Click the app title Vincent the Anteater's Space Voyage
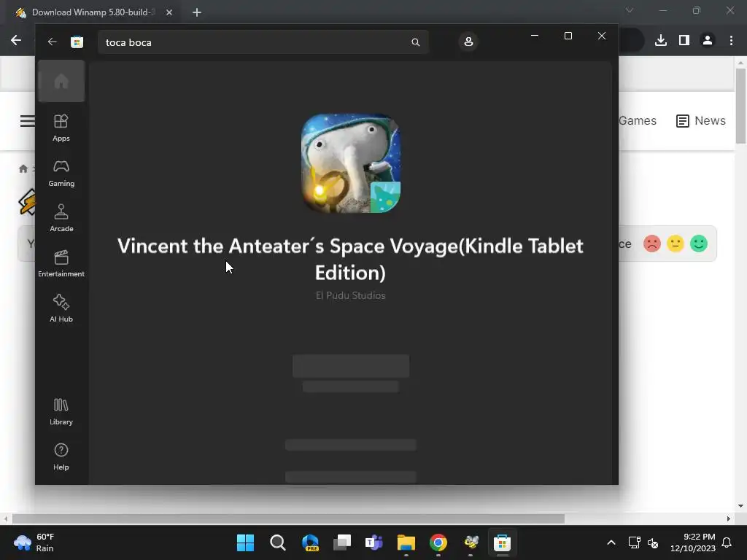 pyautogui.click(x=351, y=259)
